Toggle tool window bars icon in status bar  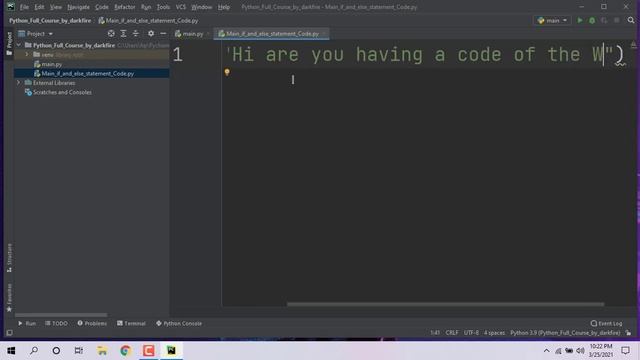[9, 333]
